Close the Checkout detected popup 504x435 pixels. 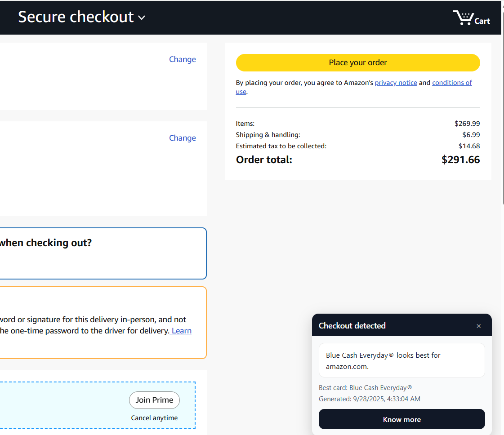[x=478, y=326]
